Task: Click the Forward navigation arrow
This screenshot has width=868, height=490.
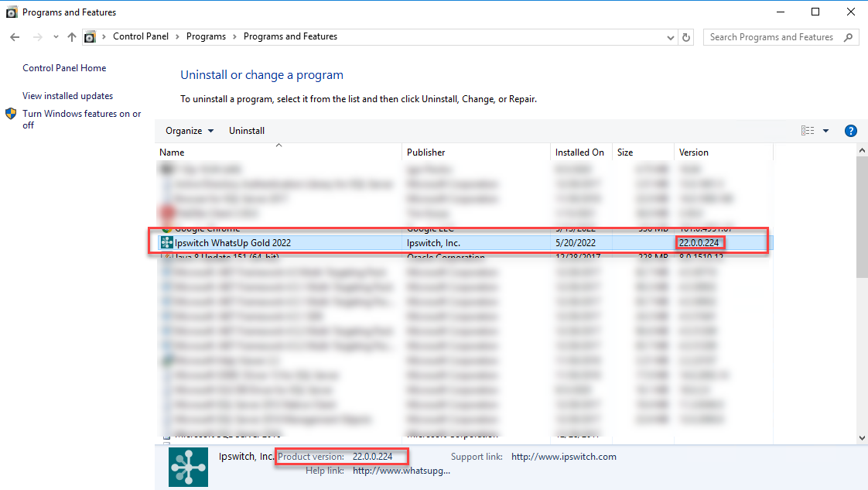Action: tap(38, 37)
